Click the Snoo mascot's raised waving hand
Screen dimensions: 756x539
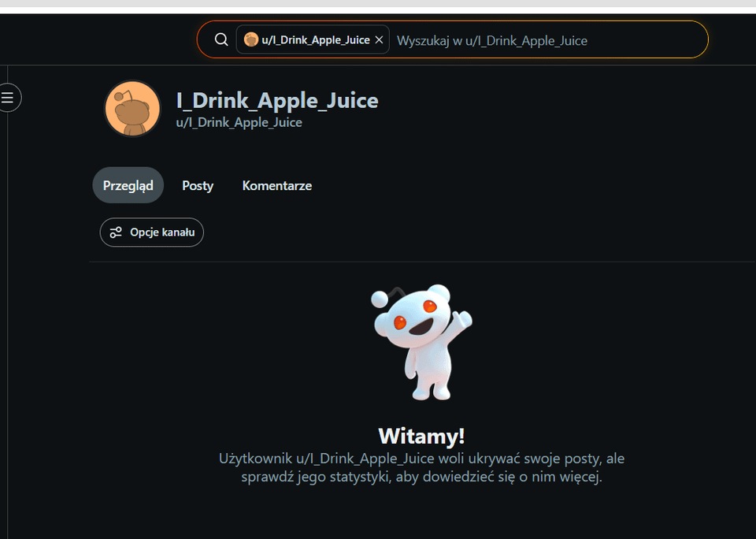tap(462, 319)
